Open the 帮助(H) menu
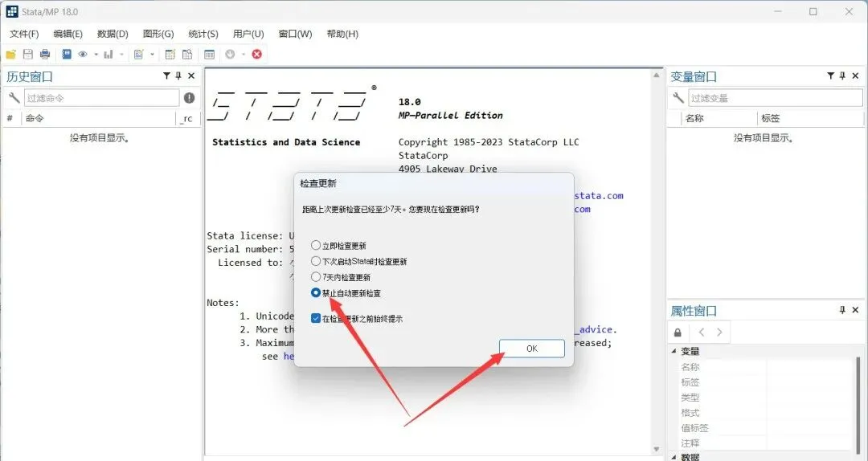Screen dimensions: 868x461 point(342,34)
